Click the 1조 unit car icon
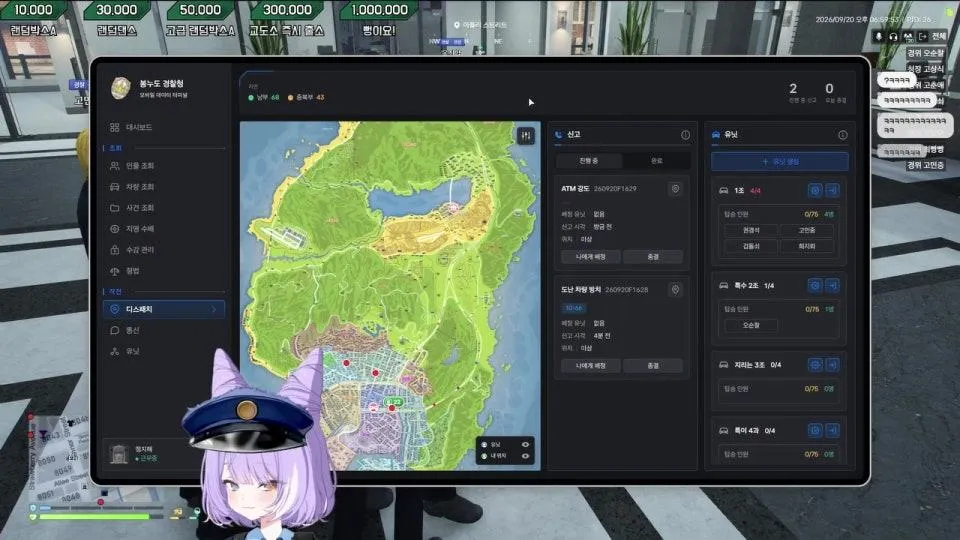 724,190
